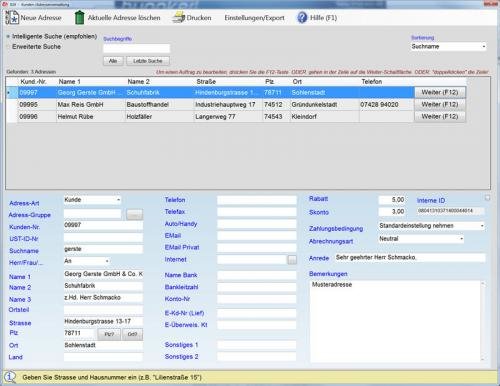Click the Konto-Nr input field
This screenshot has width=500, height=386.
coord(257,299)
